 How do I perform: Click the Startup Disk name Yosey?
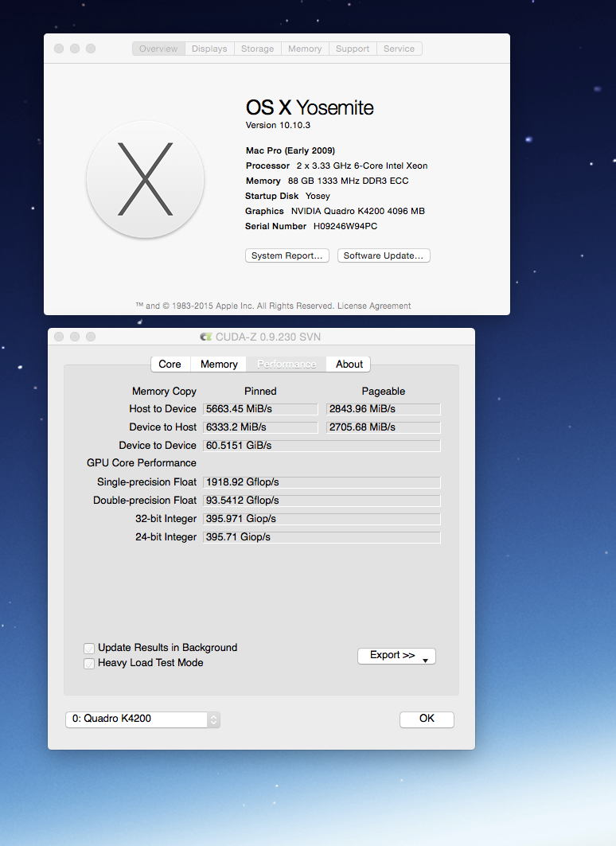(x=318, y=196)
